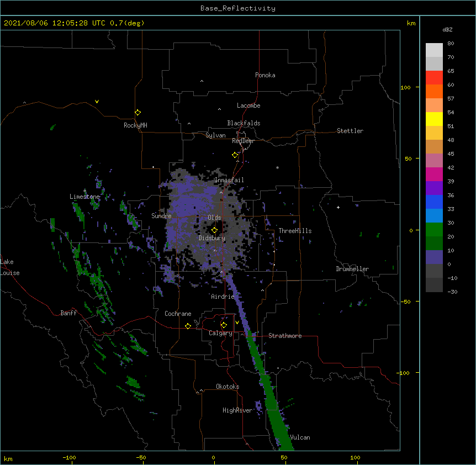Image resolution: width=476 pixels, height=465 pixels.
Task: Click the yellow diamond marker near RockyMH
Action: (x=137, y=112)
